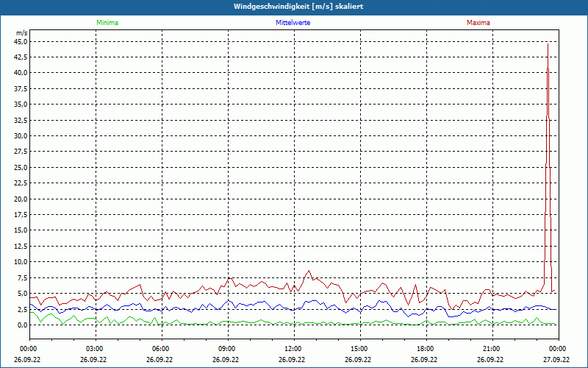Click the 25,0 y-axis value

[x=21, y=168]
